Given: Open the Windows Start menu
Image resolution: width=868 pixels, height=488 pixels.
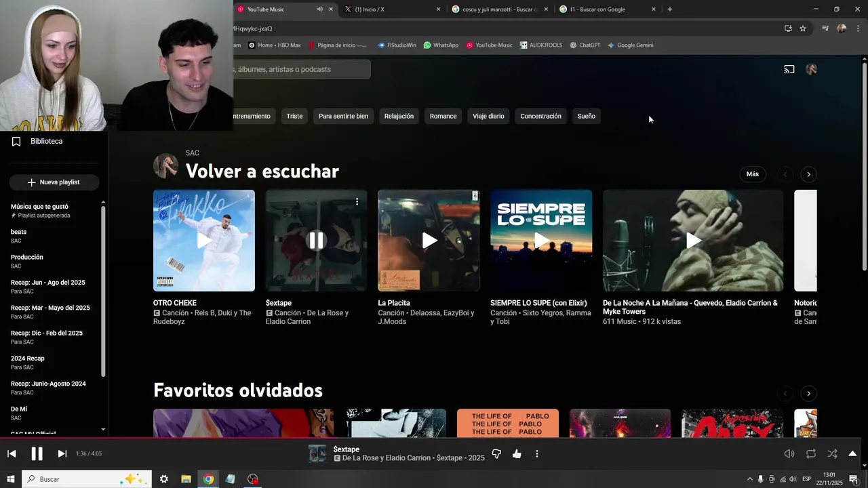Looking at the screenshot, I should pos(11,479).
